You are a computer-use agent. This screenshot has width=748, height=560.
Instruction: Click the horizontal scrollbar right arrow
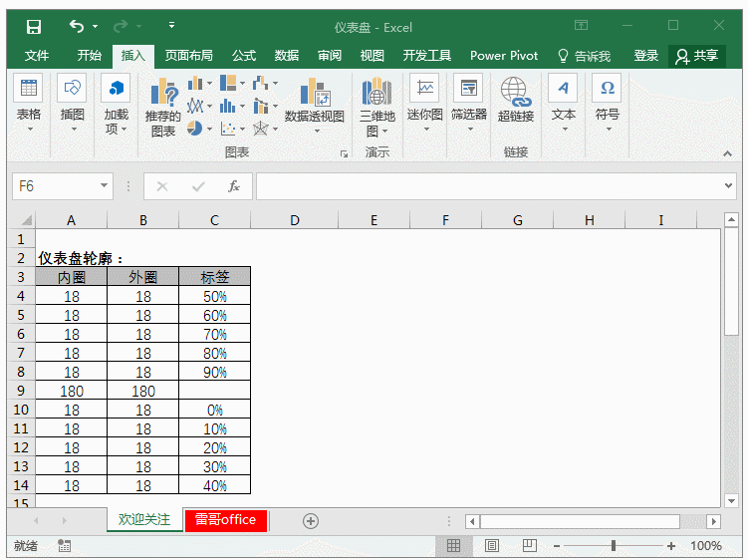pos(714,521)
